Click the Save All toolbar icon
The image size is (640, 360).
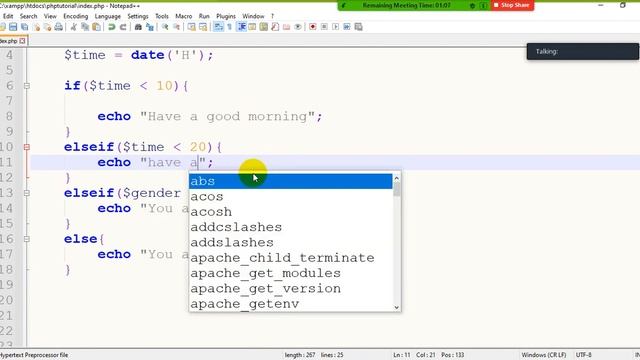coord(24,27)
